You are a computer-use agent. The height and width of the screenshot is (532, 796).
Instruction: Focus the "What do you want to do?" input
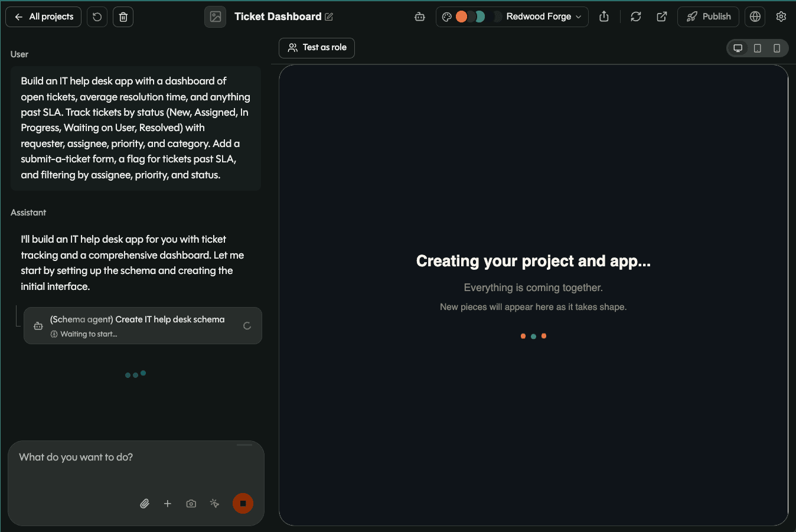tap(136, 458)
